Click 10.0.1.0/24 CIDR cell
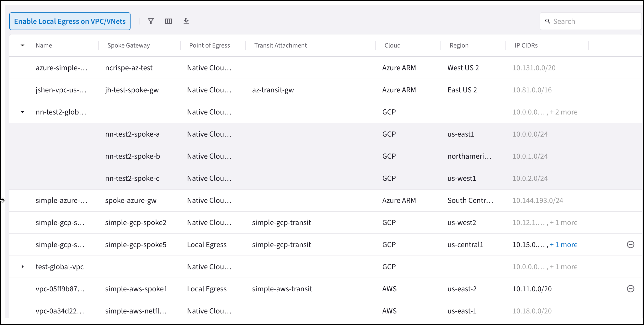The width and height of the screenshot is (644, 325). click(x=530, y=156)
